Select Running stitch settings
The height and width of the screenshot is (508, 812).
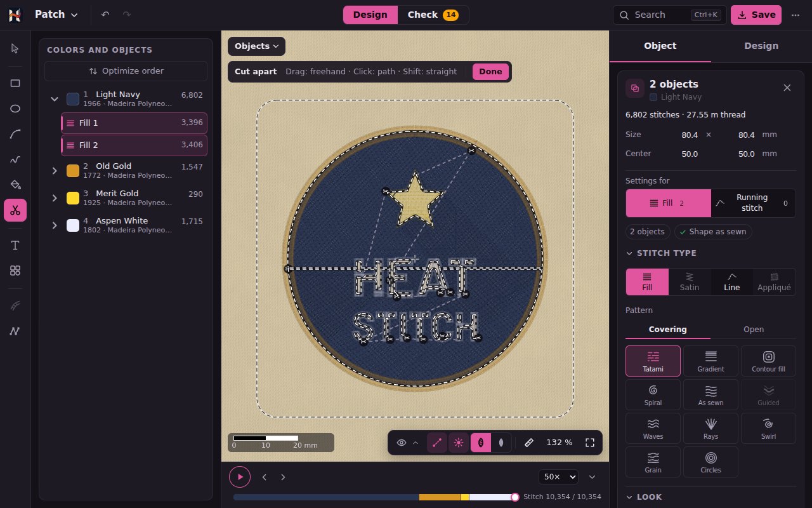click(753, 203)
